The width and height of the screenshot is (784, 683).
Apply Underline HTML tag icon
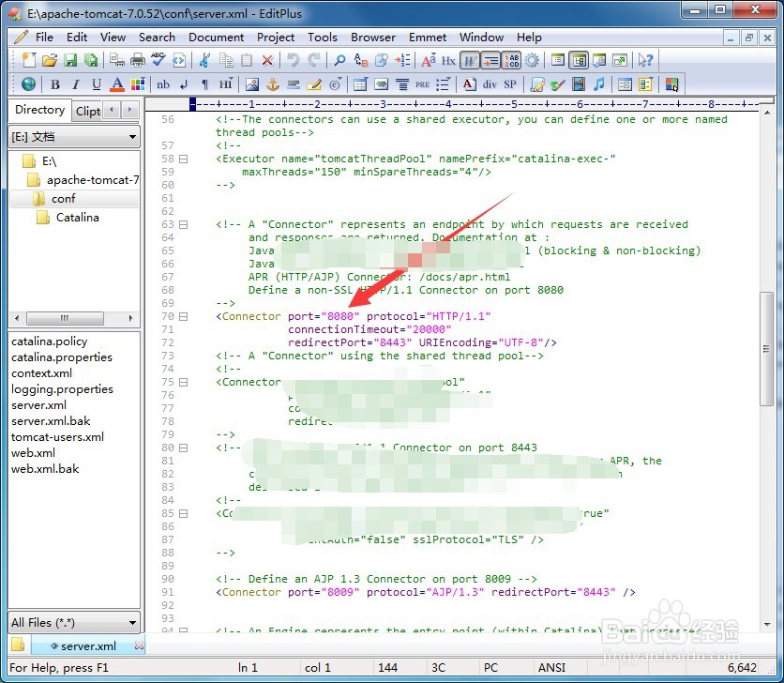[x=96, y=84]
